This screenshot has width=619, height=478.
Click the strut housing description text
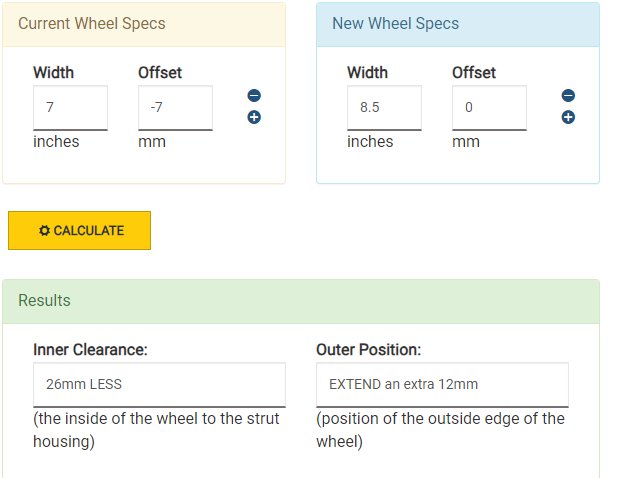tap(156, 430)
